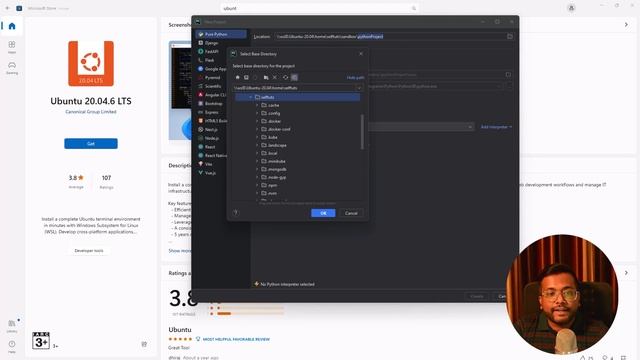Screen dimensions: 640x360
Task: Click the share icon under the age rating
Action: click(144, 344)
